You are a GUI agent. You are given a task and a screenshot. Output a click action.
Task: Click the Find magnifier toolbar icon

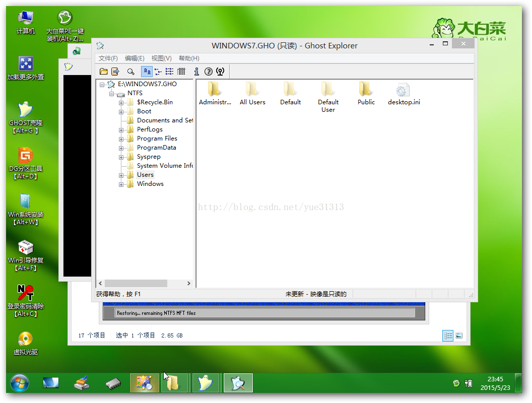point(130,71)
